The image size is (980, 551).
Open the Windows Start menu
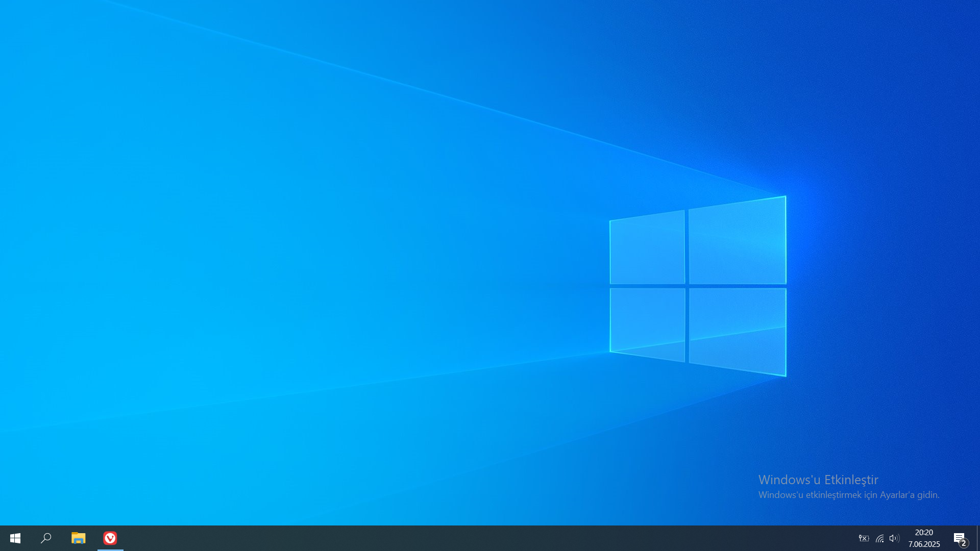click(x=15, y=538)
